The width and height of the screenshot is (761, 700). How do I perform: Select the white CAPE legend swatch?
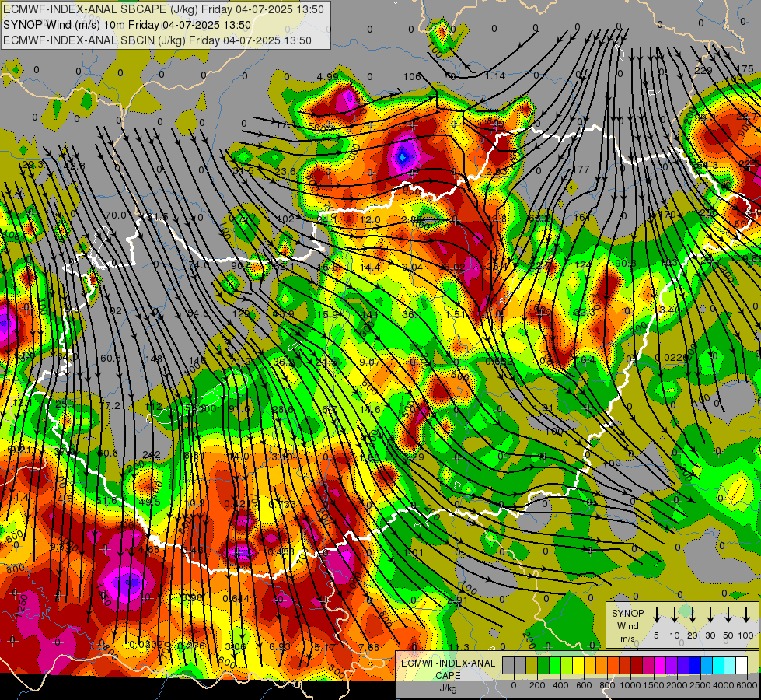tap(742, 666)
